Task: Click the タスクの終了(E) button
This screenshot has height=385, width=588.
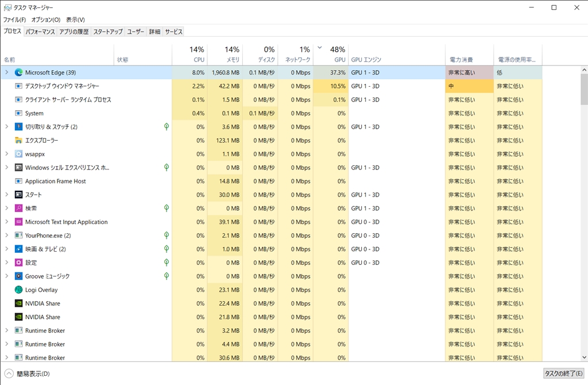Action: 564,374
